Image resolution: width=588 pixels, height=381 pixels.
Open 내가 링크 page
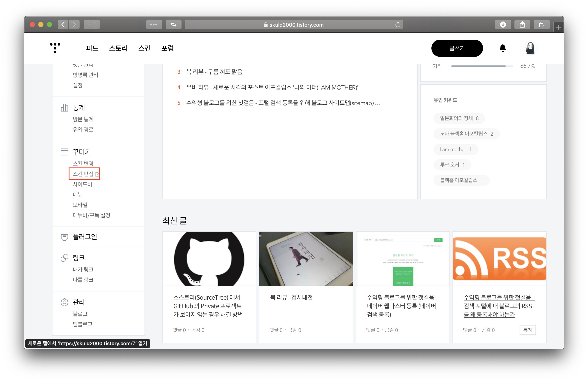(x=83, y=269)
